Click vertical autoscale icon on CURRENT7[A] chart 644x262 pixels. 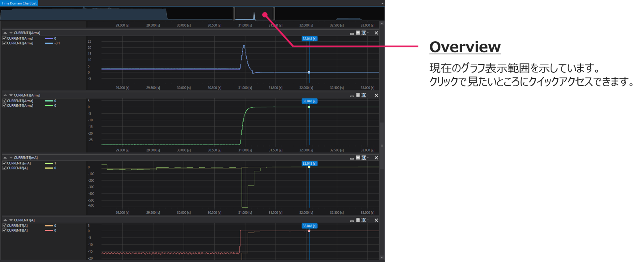[x=364, y=220]
